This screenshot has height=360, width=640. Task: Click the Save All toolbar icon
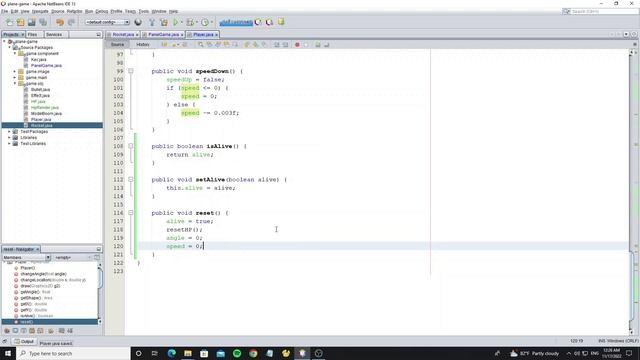(x=43, y=22)
